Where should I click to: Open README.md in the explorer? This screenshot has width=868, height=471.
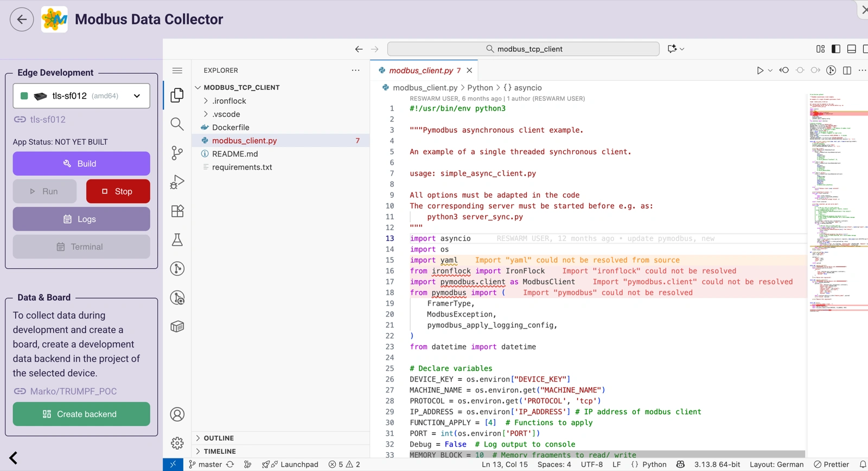[235, 154]
